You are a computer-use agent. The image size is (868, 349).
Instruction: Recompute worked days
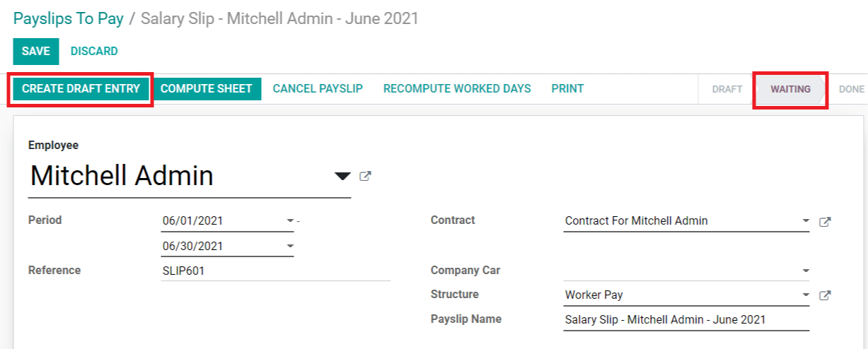(457, 89)
